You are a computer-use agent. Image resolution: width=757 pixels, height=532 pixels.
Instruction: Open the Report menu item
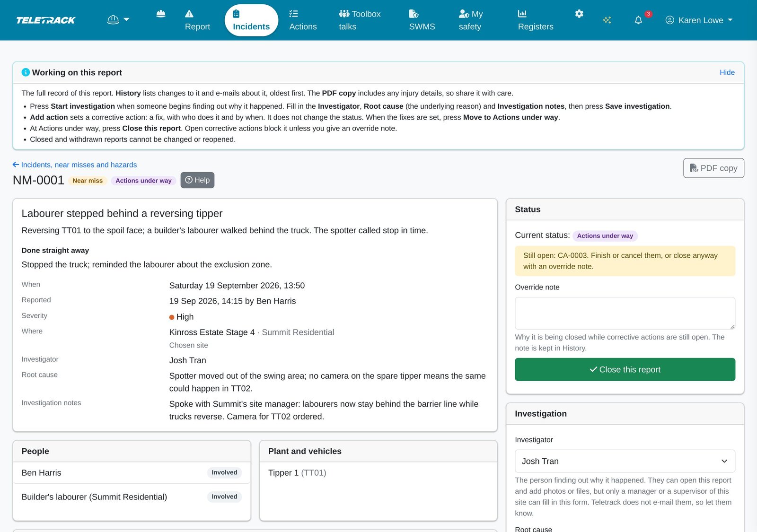click(x=197, y=20)
